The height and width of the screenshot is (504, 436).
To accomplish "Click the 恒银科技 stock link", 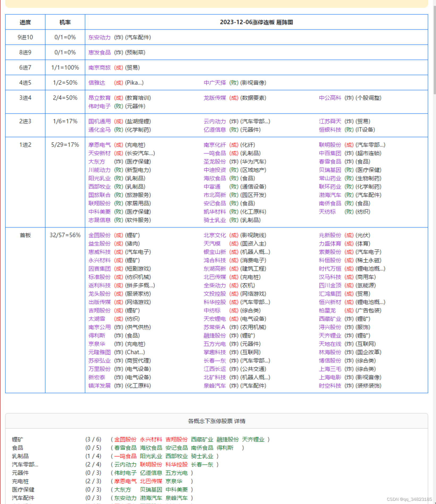I will click(x=330, y=130).
